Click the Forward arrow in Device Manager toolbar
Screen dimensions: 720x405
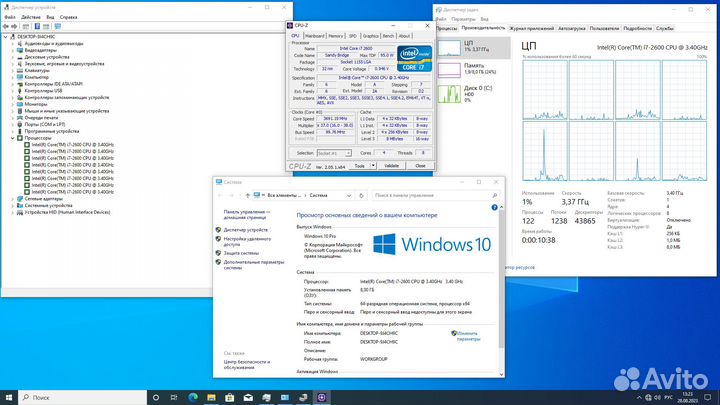(14, 27)
